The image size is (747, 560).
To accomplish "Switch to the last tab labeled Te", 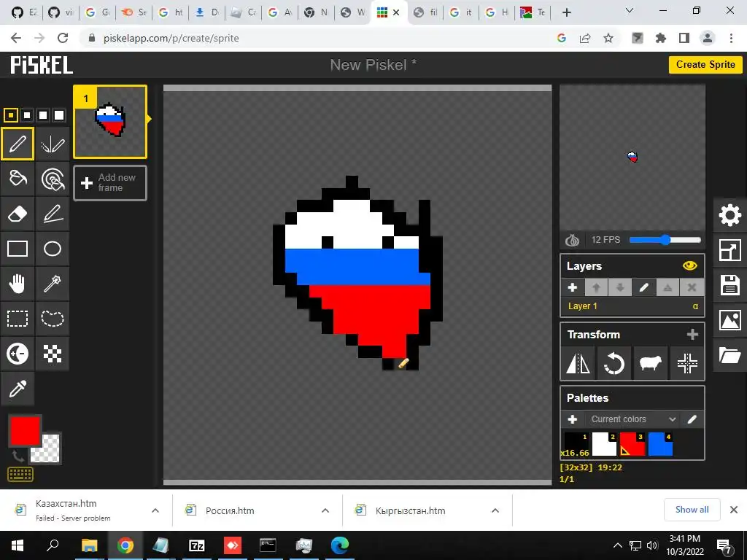I will 533,12.
